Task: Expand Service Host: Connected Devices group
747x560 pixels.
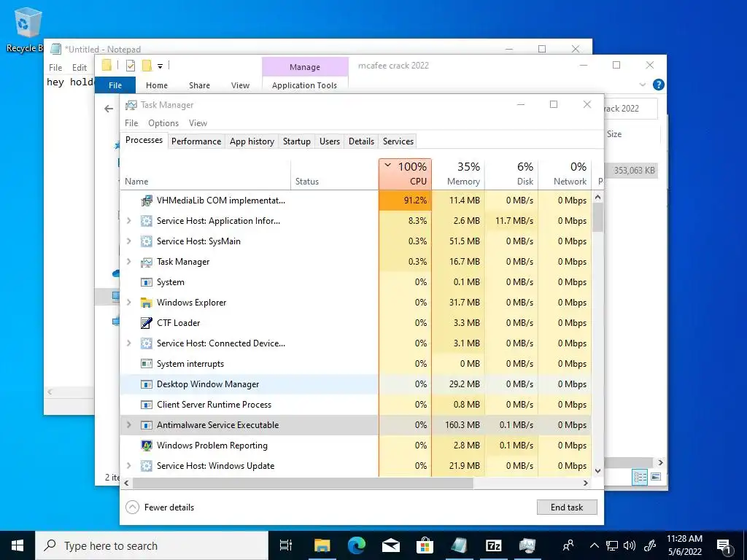Action: click(128, 343)
